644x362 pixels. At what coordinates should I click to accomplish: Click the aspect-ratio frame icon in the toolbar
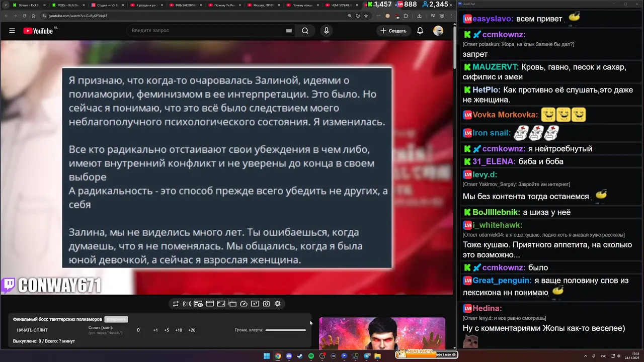[221, 304]
